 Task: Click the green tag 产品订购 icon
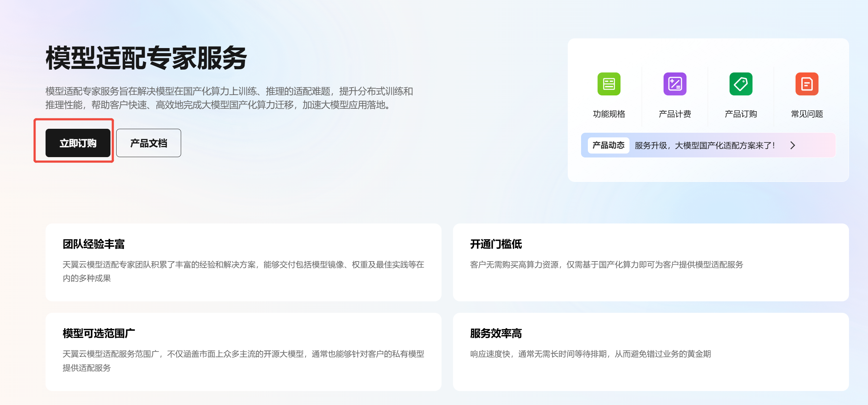[x=741, y=84]
